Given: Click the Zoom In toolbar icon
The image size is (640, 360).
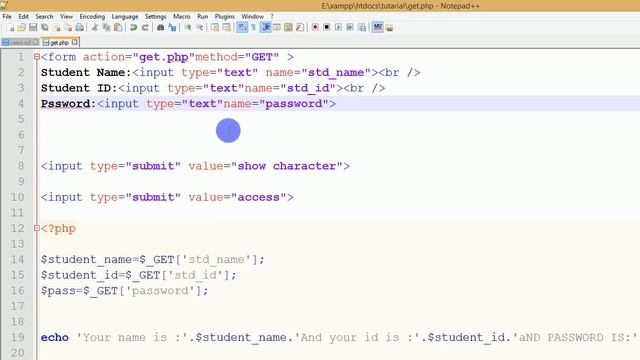Looking at the screenshot, I should (x=188, y=27).
